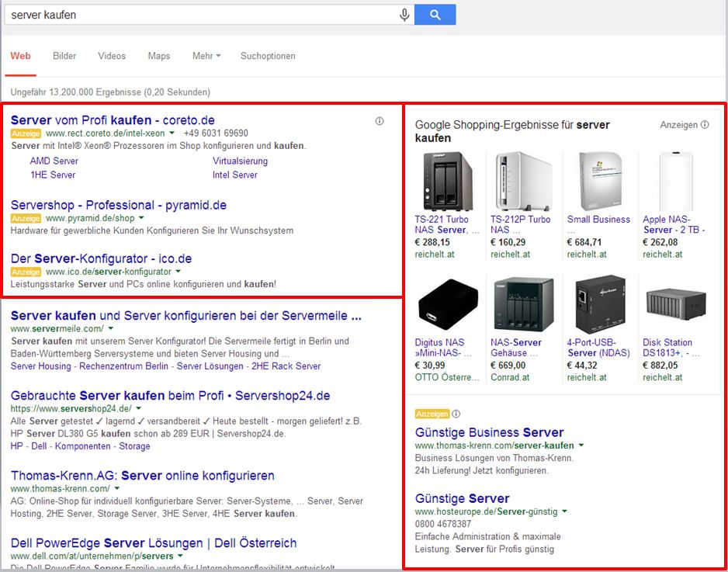Image resolution: width=728 pixels, height=572 pixels.
Task: Click the info icon beside the yellow Anzeigen badge
Action: pos(456,414)
